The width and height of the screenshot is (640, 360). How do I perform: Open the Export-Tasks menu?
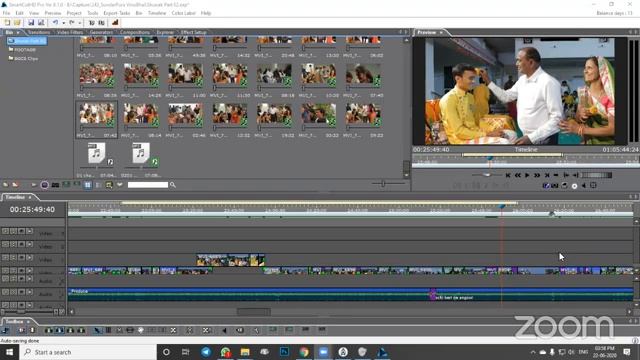117,13
